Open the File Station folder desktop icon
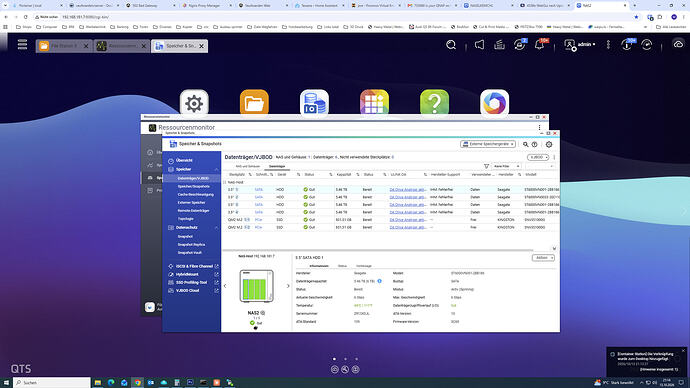Image resolution: width=690 pixels, height=388 pixels. [254, 103]
